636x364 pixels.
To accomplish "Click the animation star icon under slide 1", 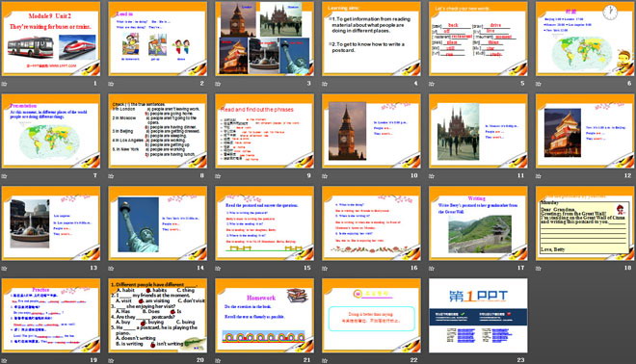I will [x=5, y=84].
